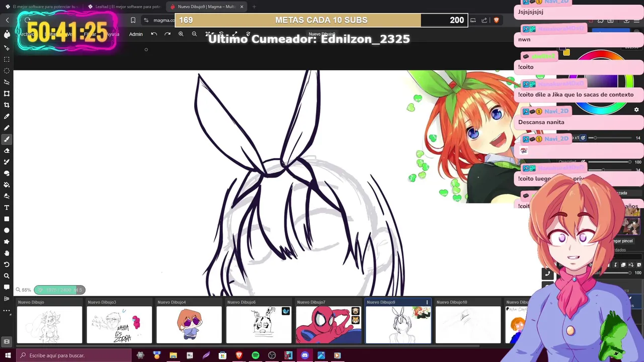Open the Nuevo Dibujo3 thumbnail

click(119, 325)
